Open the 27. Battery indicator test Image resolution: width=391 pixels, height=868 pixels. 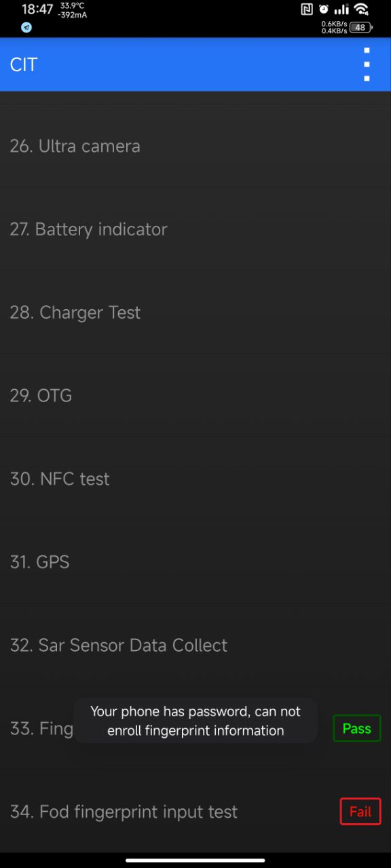(195, 229)
